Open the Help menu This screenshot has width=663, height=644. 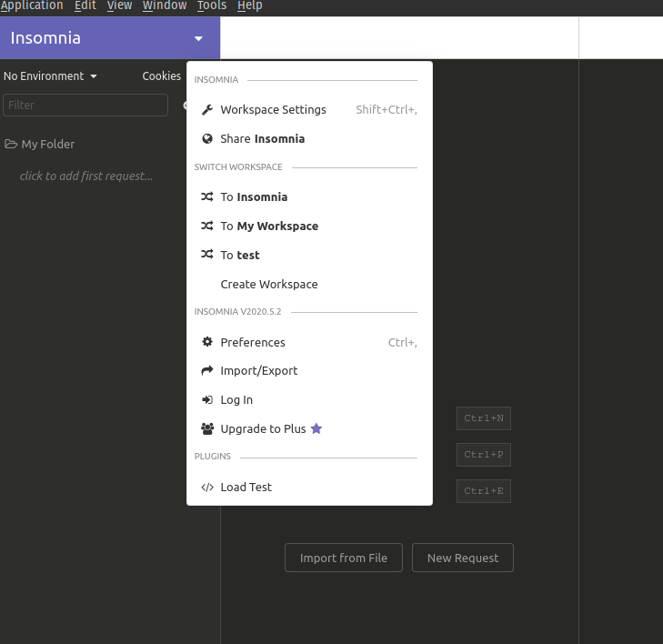(x=250, y=5)
